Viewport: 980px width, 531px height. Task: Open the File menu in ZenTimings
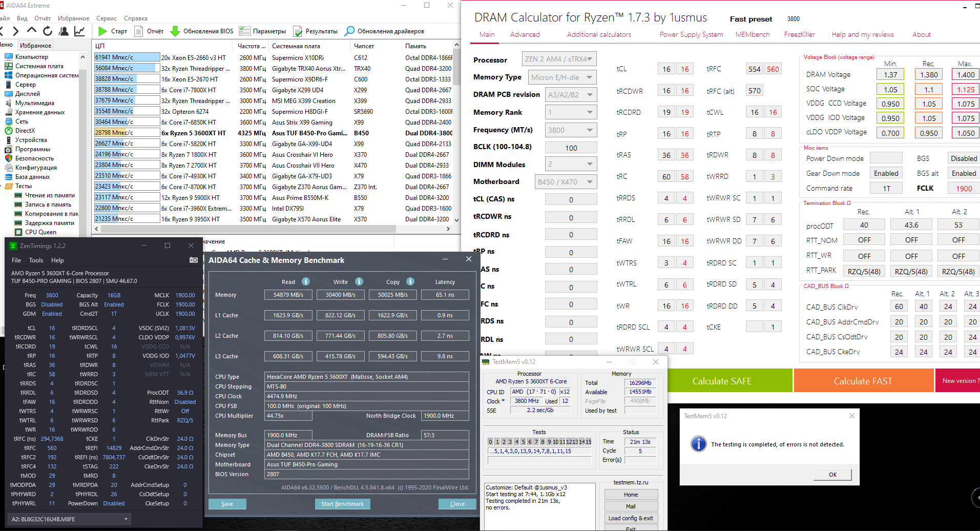(x=16, y=260)
